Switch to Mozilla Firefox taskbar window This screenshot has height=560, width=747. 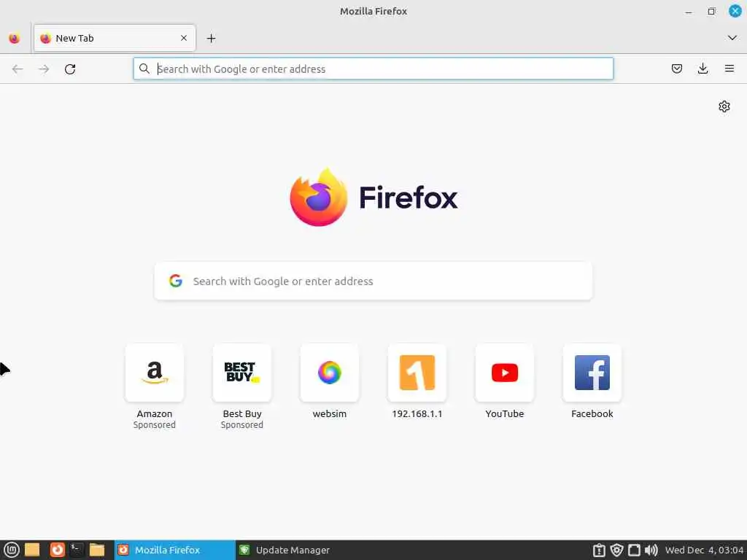click(x=174, y=550)
